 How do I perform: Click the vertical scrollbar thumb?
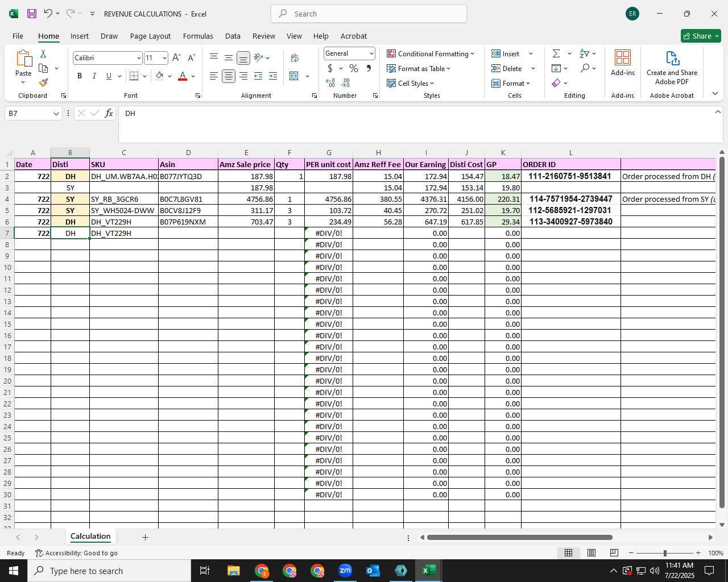pos(722,332)
